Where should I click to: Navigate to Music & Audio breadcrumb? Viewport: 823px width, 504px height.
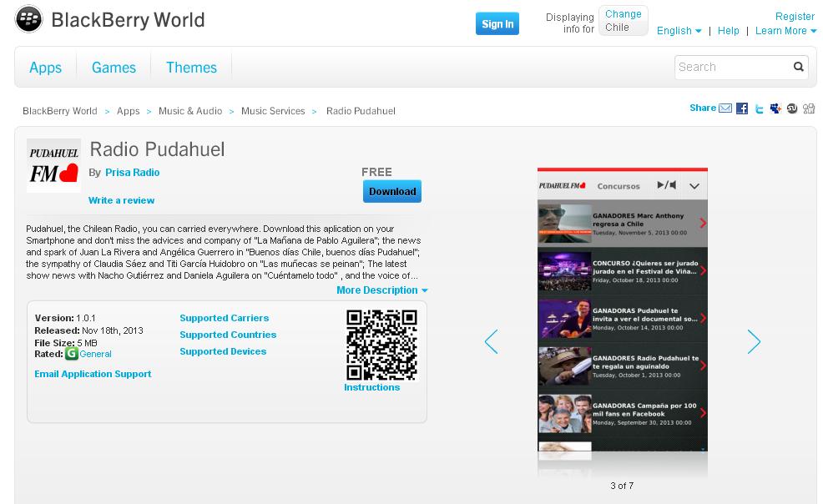click(190, 111)
